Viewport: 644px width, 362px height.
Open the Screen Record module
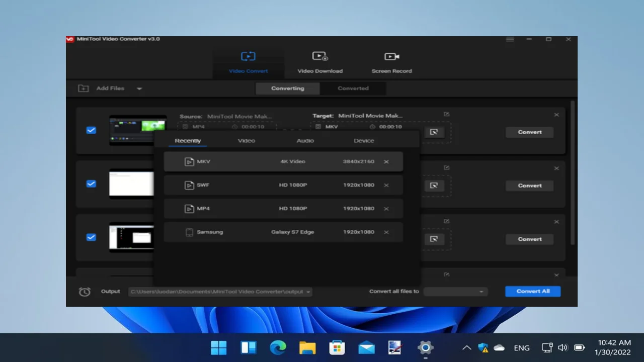pyautogui.click(x=391, y=62)
